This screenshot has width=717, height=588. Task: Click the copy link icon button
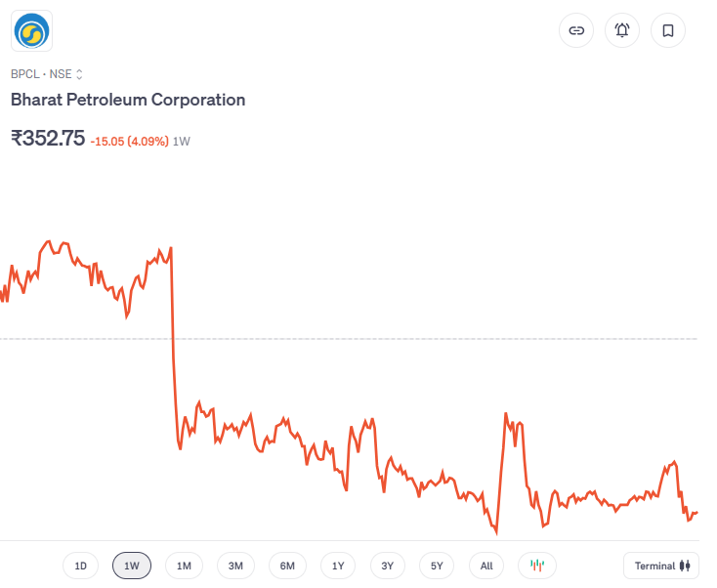(x=576, y=30)
